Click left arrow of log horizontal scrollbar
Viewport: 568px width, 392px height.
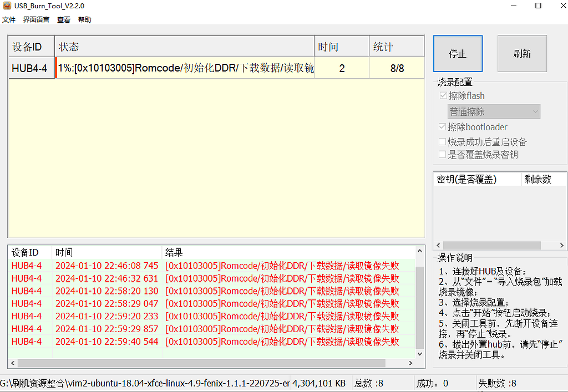point(13,363)
